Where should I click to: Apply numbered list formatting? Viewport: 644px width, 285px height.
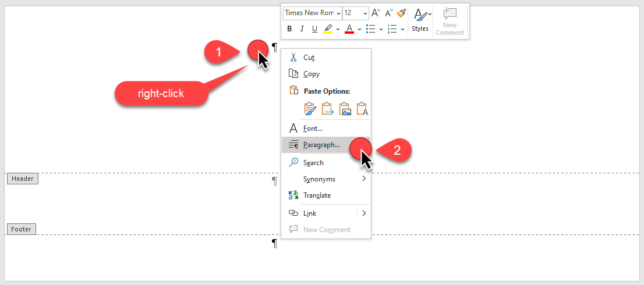click(x=392, y=28)
